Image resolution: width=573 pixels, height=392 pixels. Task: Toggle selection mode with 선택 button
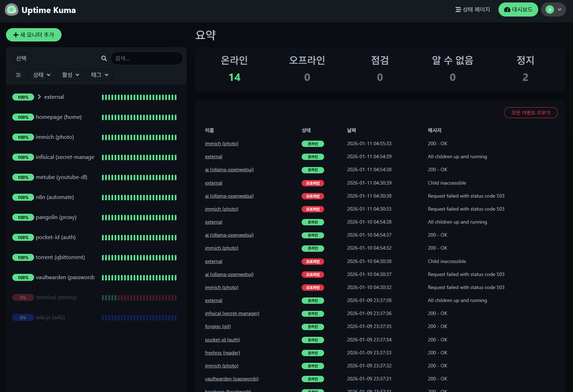(21, 58)
